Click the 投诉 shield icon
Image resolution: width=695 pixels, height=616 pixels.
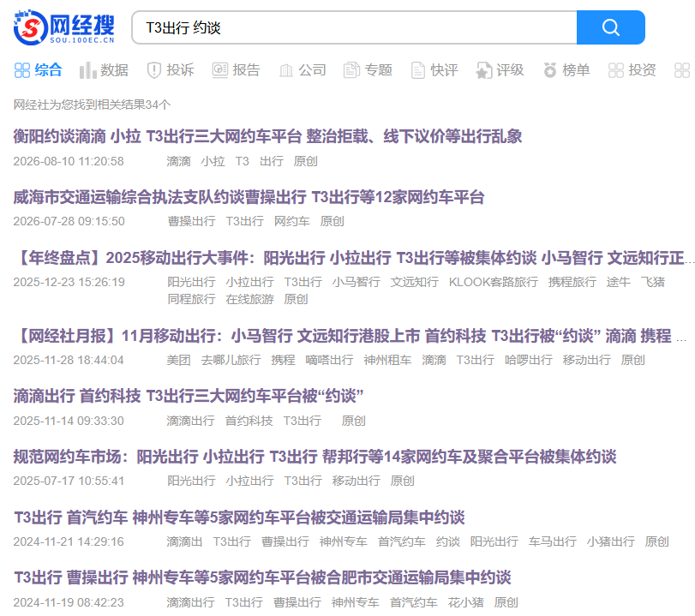tap(153, 70)
